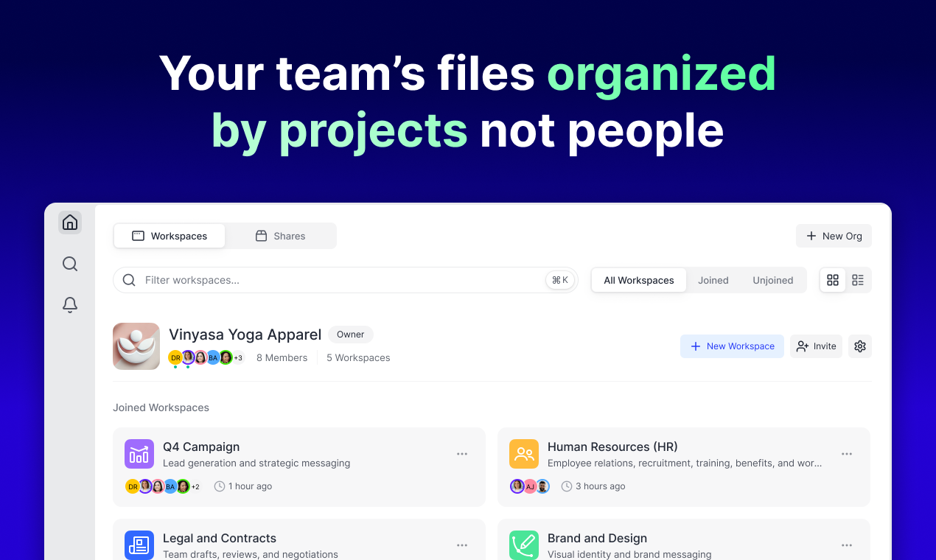Open Brand and Design more options menu

coord(847,545)
